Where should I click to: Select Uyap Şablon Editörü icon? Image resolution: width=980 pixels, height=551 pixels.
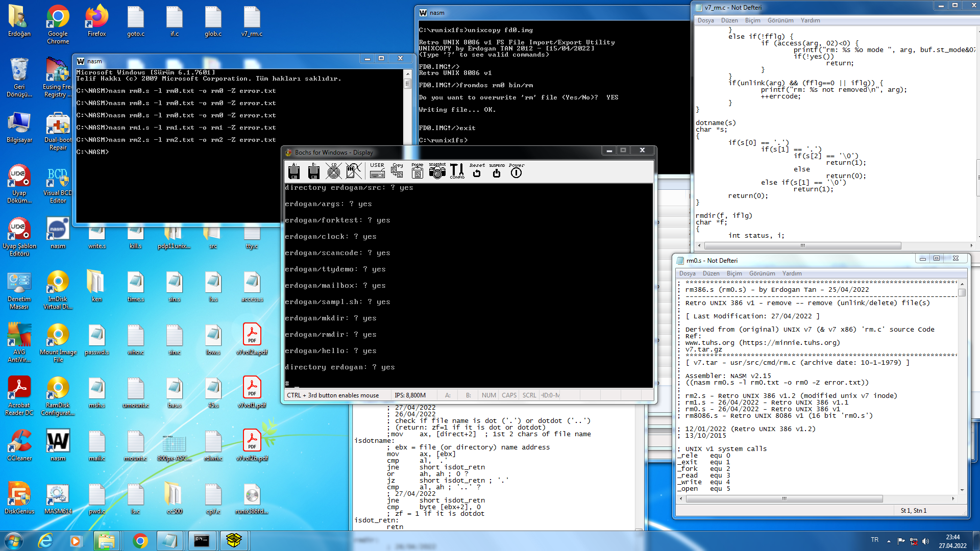click(19, 237)
